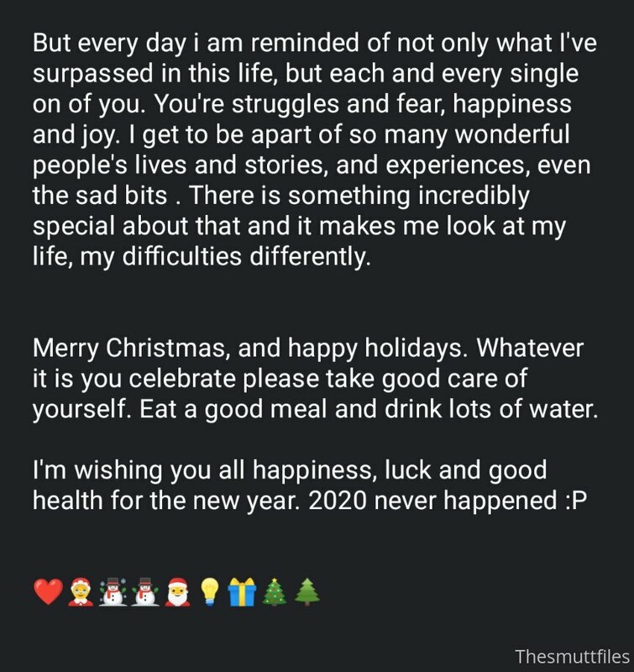The height and width of the screenshot is (672, 634).
Task: Click the words 'difficulties differently'
Action: click(x=246, y=256)
